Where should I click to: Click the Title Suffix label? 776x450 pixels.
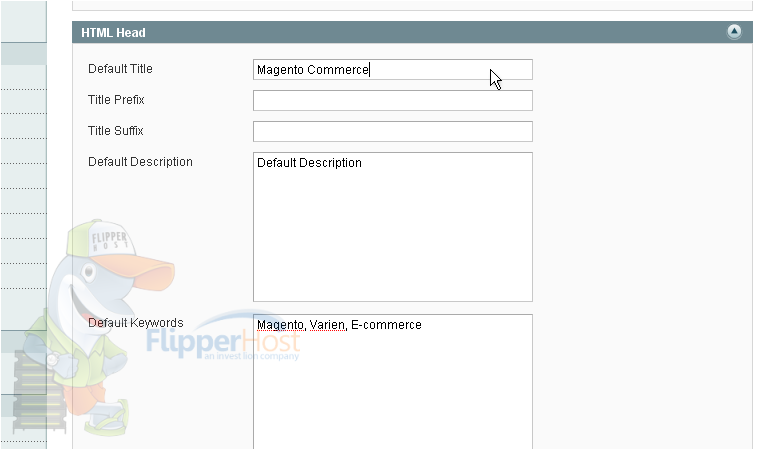[116, 131]
